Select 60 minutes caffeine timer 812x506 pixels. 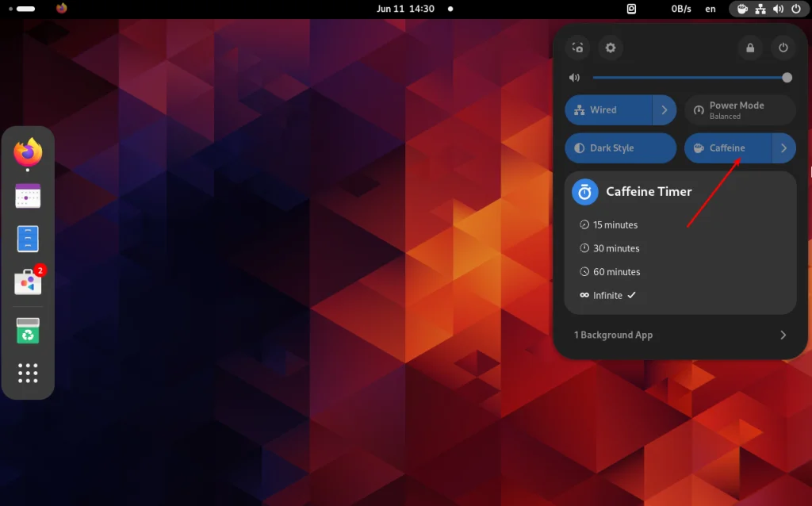(x=680, y=271)
